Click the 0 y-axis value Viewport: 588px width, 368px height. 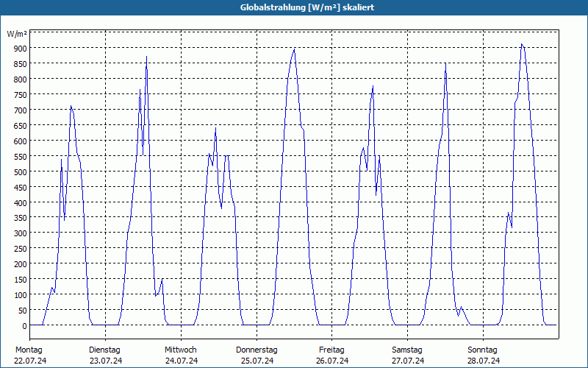click(25, 326)
